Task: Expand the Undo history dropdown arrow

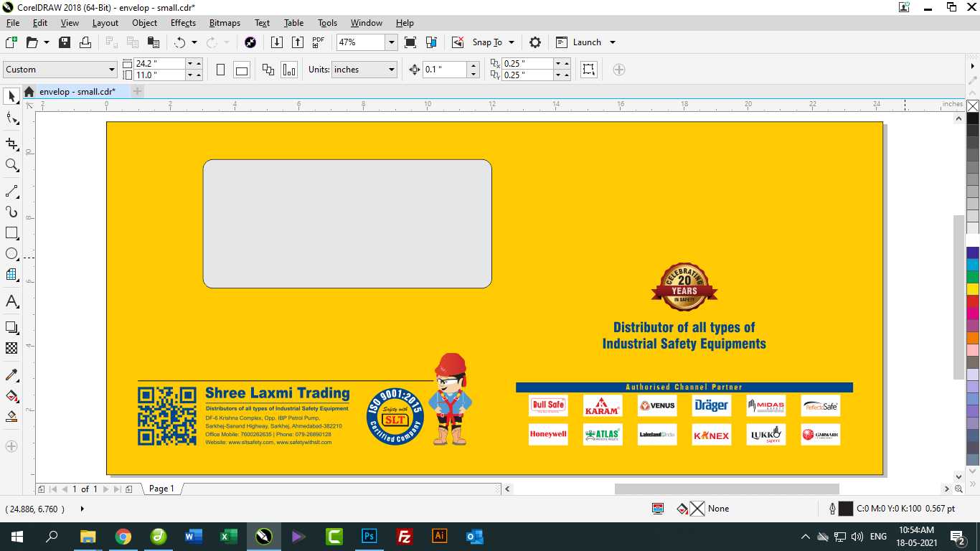Action: [194, 42]
